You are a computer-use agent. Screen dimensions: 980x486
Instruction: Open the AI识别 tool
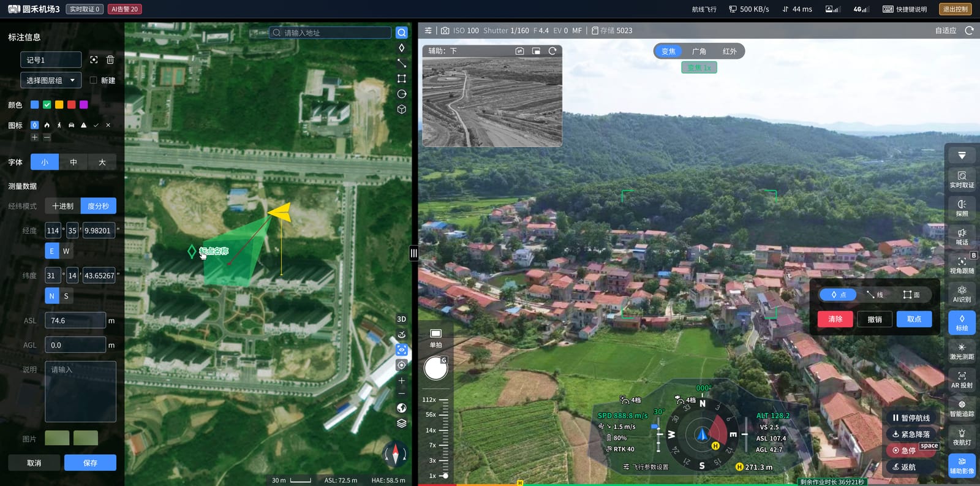(x=962, y=294)
